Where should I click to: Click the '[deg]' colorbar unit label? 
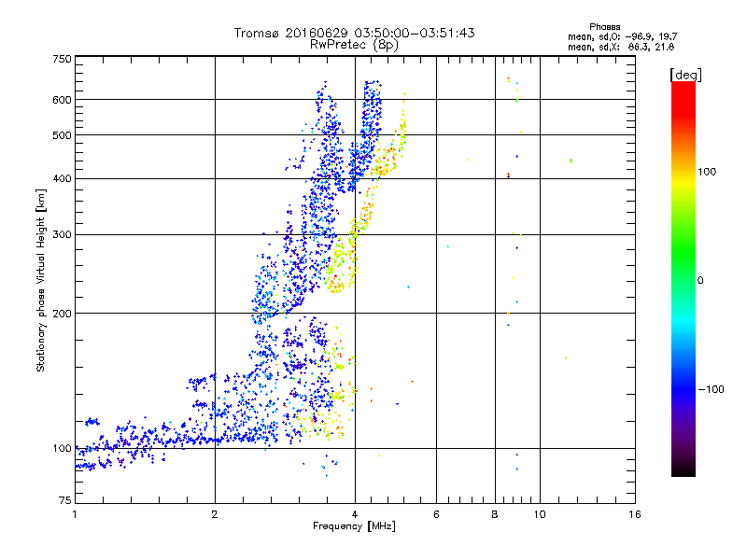(x=685, y=75)
